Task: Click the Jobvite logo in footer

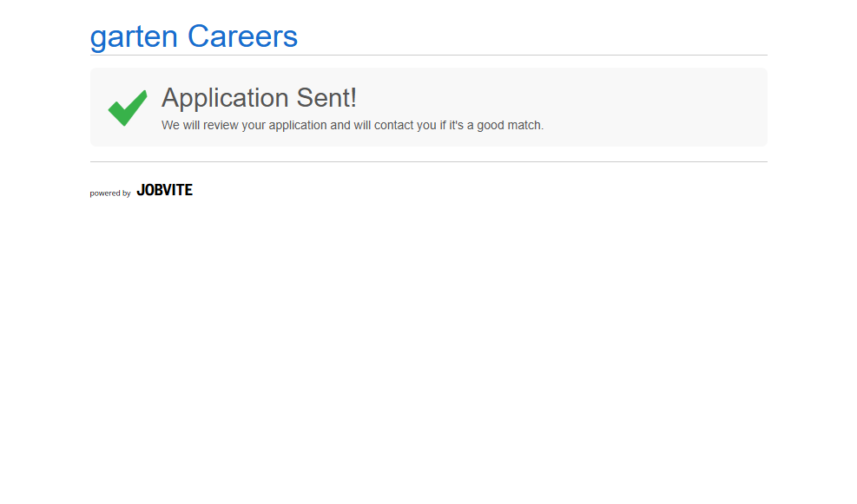Action: (x=164, y=190)
